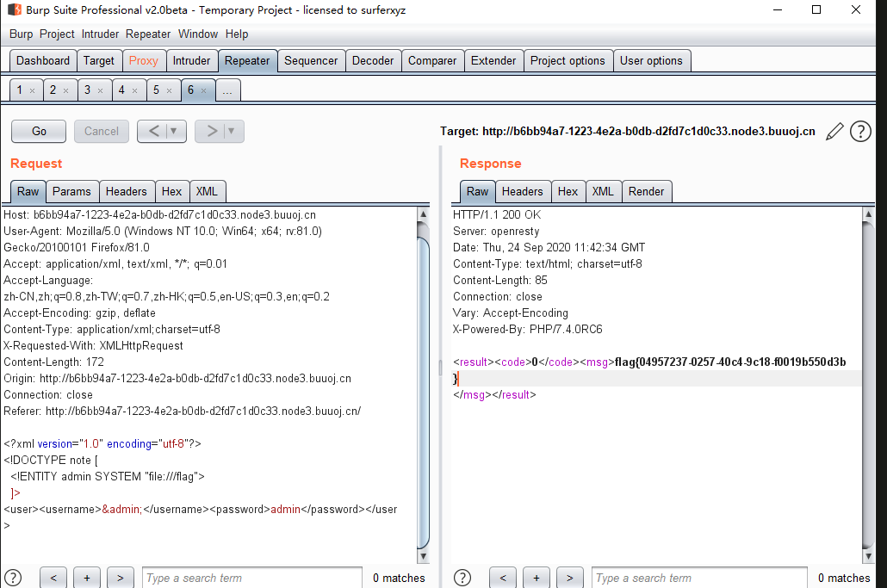The width and height of the screenshot is (887, 588).
Task: Go back to previous request in history
Action: 153,131
